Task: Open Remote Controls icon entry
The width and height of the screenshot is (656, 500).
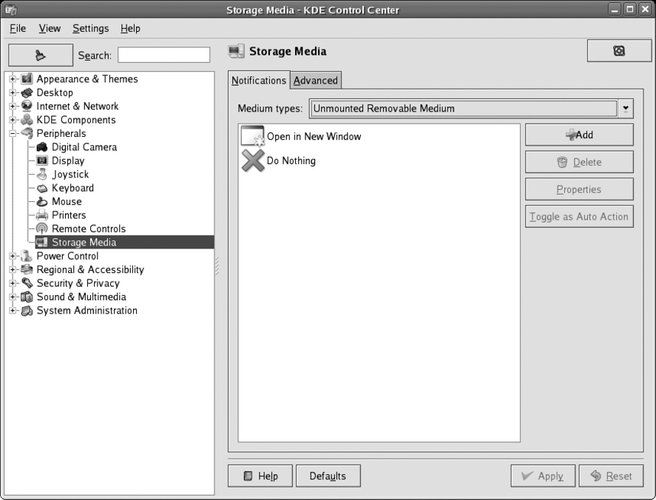Action: (43, 229)
